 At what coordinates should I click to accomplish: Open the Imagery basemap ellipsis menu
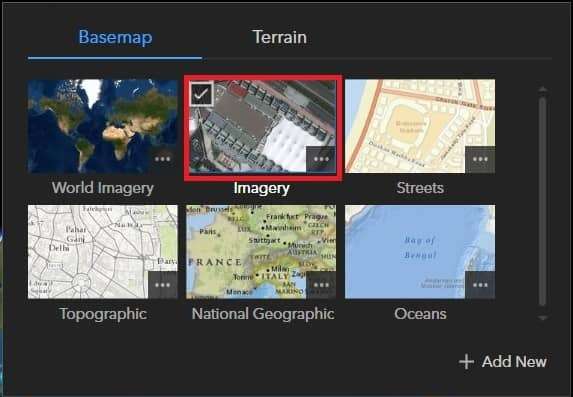click(321, 159)
